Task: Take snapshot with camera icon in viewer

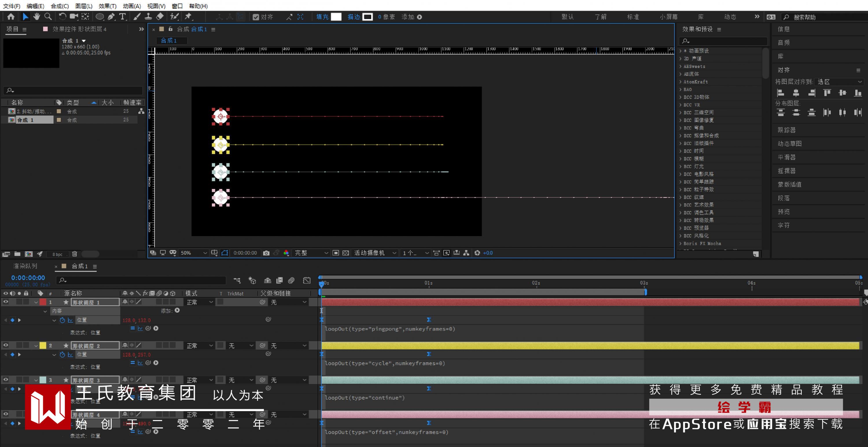Action: coord(266,253)
